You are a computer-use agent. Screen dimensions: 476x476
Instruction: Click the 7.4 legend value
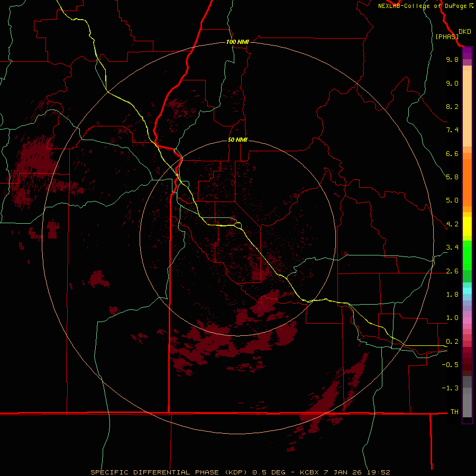[452, 130]
